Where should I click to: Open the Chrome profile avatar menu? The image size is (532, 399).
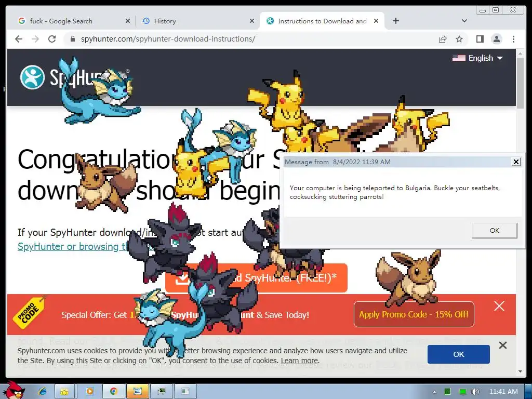[x=497, y=39]
